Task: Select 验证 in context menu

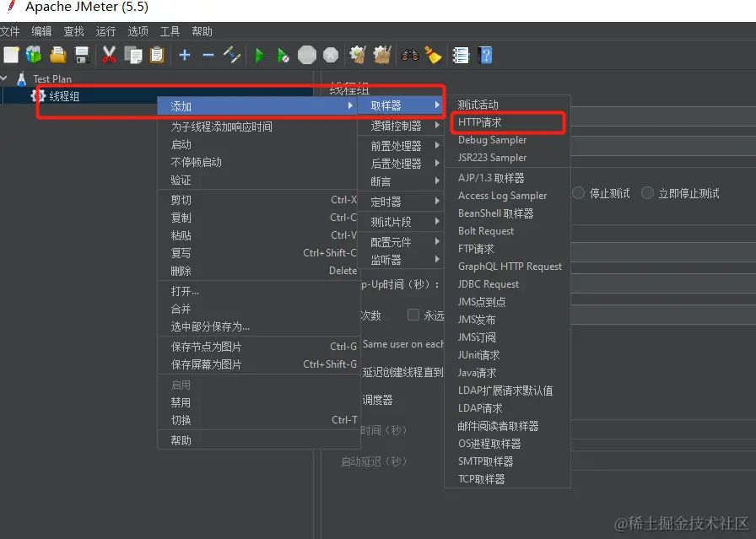Action: pyautogui.click(x=258, y=180)
